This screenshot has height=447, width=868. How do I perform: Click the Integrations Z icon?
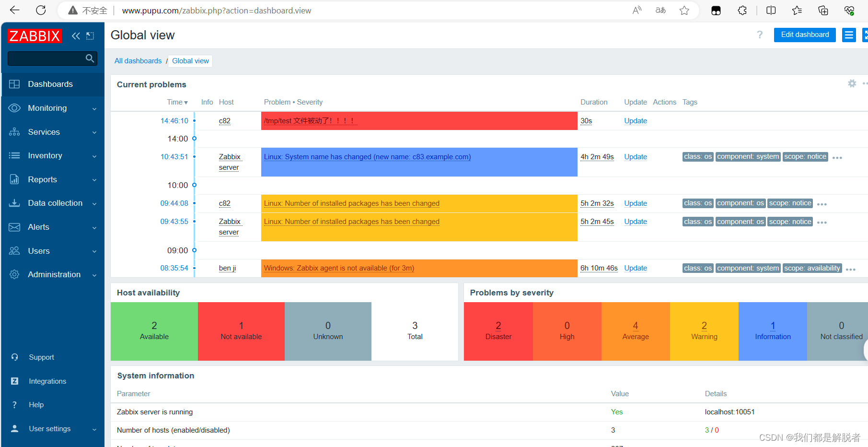(x=15, y=381)
